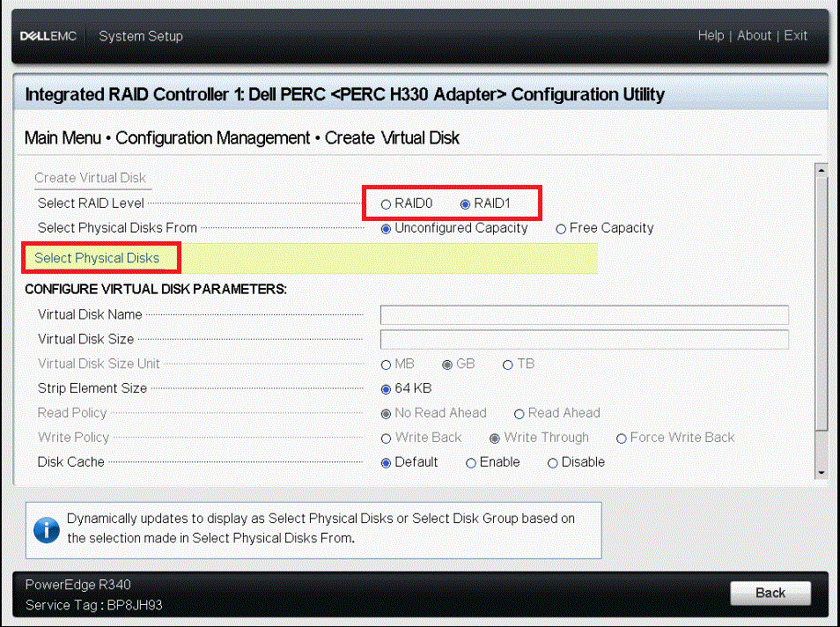Click the Select RAID Level label

[x=91, y=203]
